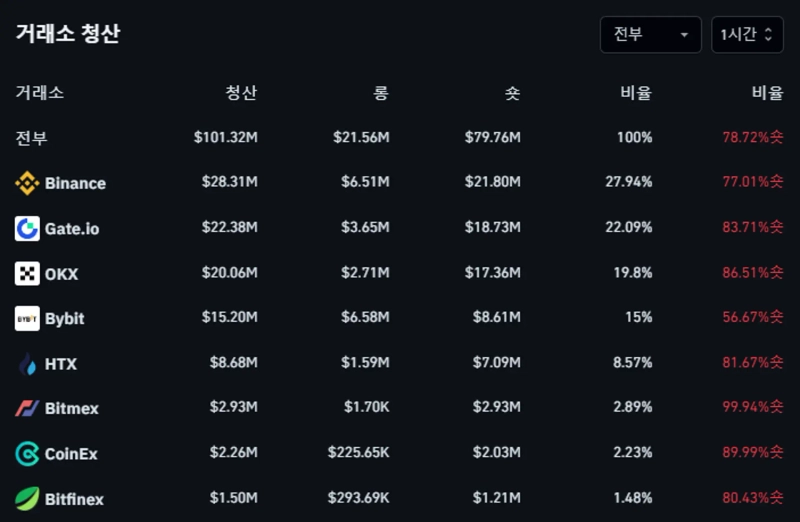Select the 전부 total row label
Image resolution: width=800 pixels, height=522 pixels.
[x=31, y=138]
